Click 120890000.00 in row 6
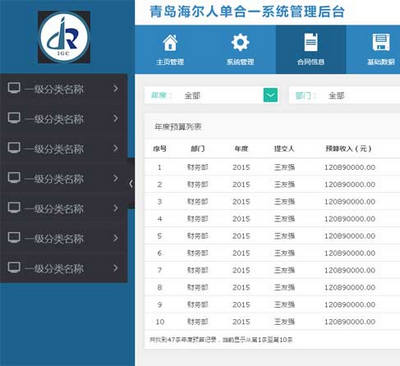Viewport: 400px width, 366px height. coord(350,253)
